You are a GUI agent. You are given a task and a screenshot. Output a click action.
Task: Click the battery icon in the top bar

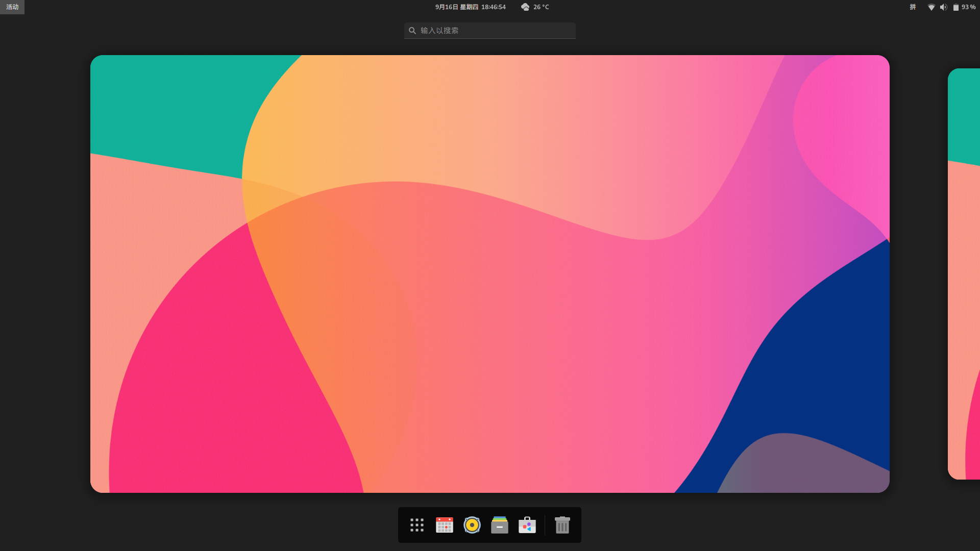(x=955, y=7)
